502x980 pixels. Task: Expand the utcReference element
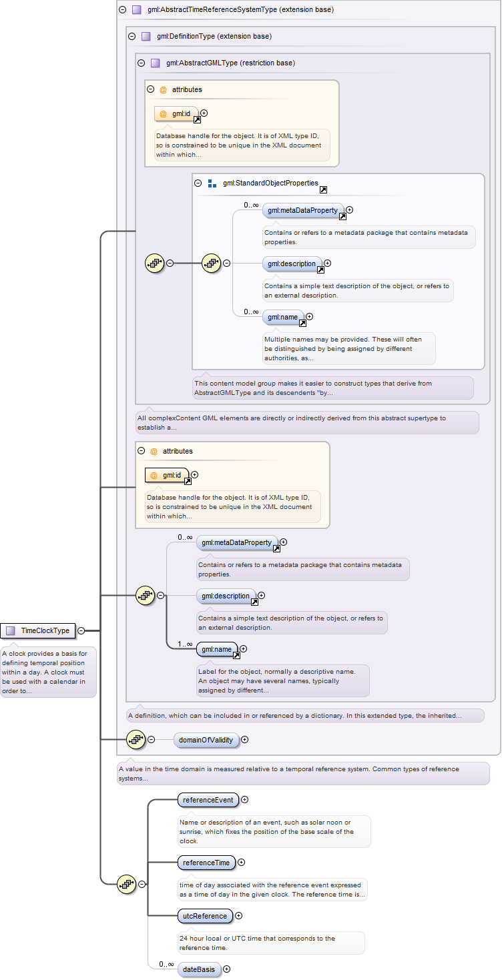coord(239,916)
